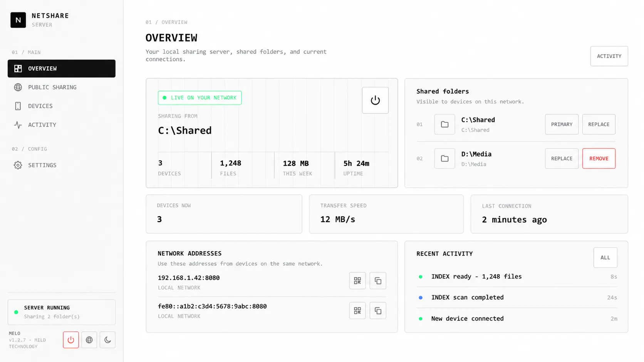Screen dimensions: 644x362
Task: Select 'INDEX scan completed' activity entry
Action: coord(517,297)
